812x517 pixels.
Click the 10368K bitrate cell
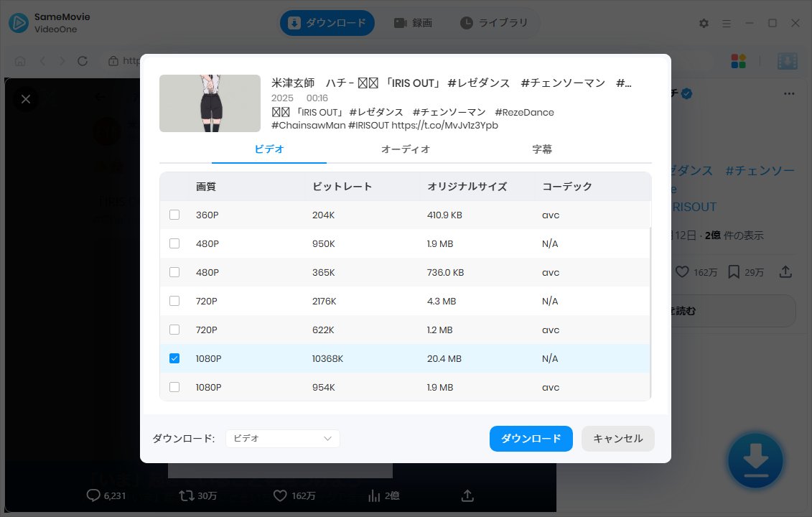coord(327,358)
